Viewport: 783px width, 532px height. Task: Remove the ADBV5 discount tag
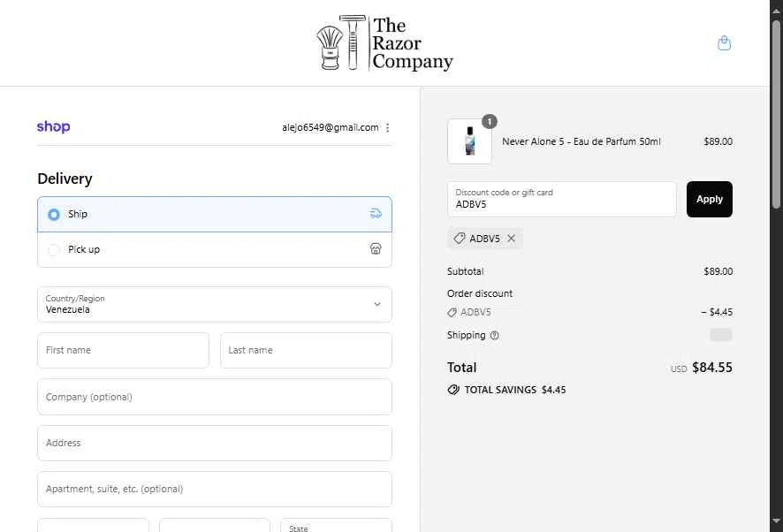tap(511, 239)
